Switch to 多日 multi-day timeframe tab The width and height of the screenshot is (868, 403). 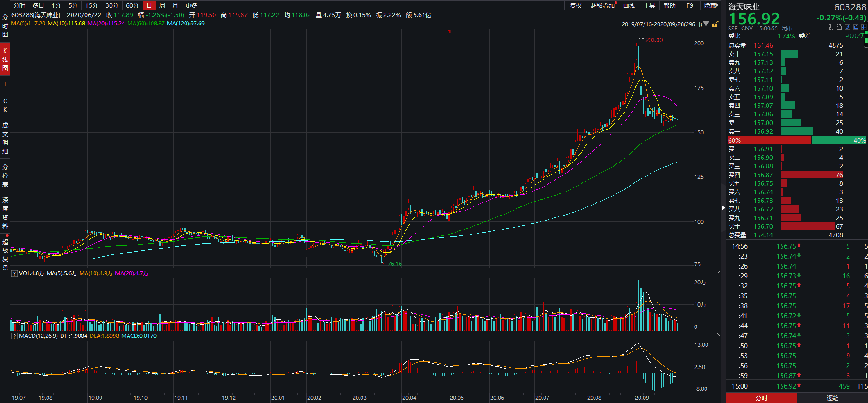(x=38, y=5)
